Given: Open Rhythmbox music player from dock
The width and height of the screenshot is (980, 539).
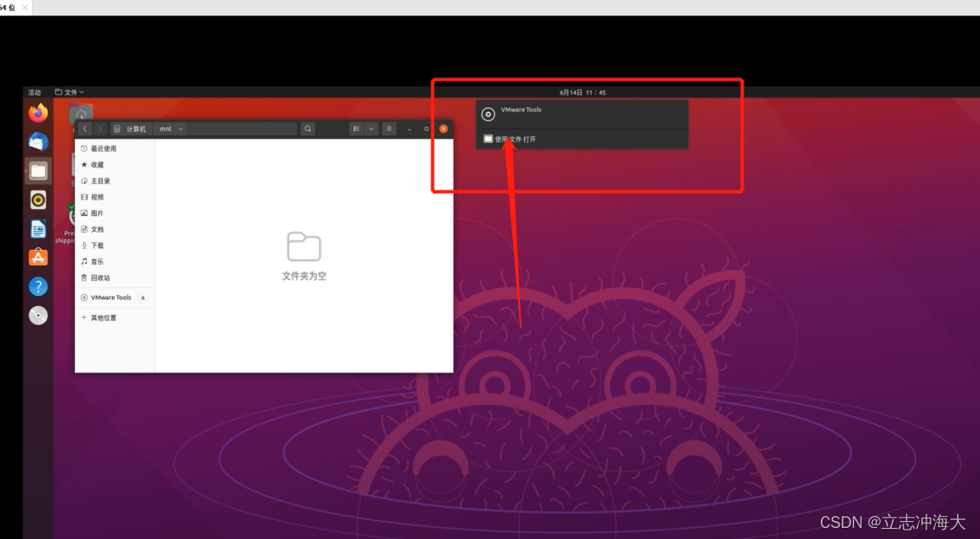Looking at the screenshot, I should click(38, 200).
